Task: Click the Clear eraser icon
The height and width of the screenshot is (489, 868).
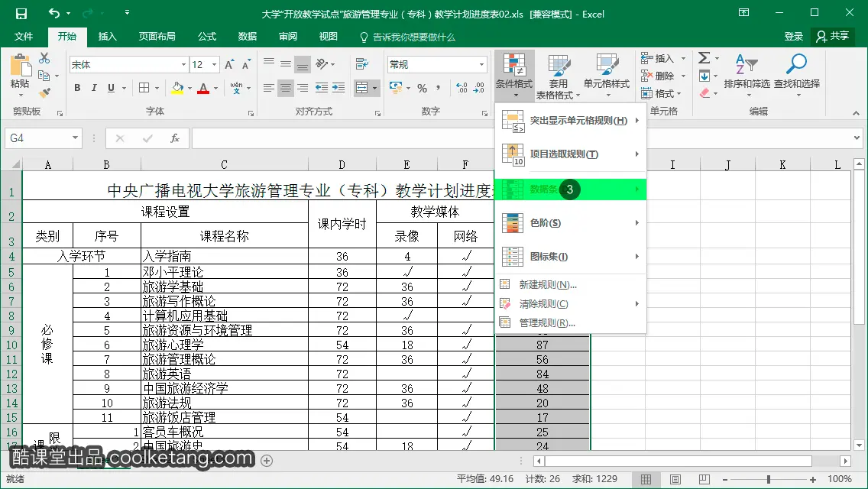Action: point(704,93)
